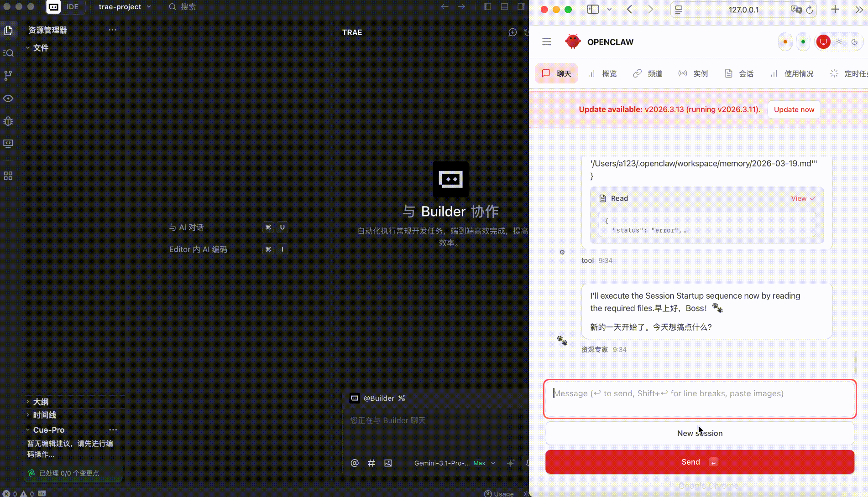This screenshot has height=497, width=868.
Task: Open the run and debug bug icon
Action: tap(8, 121)
